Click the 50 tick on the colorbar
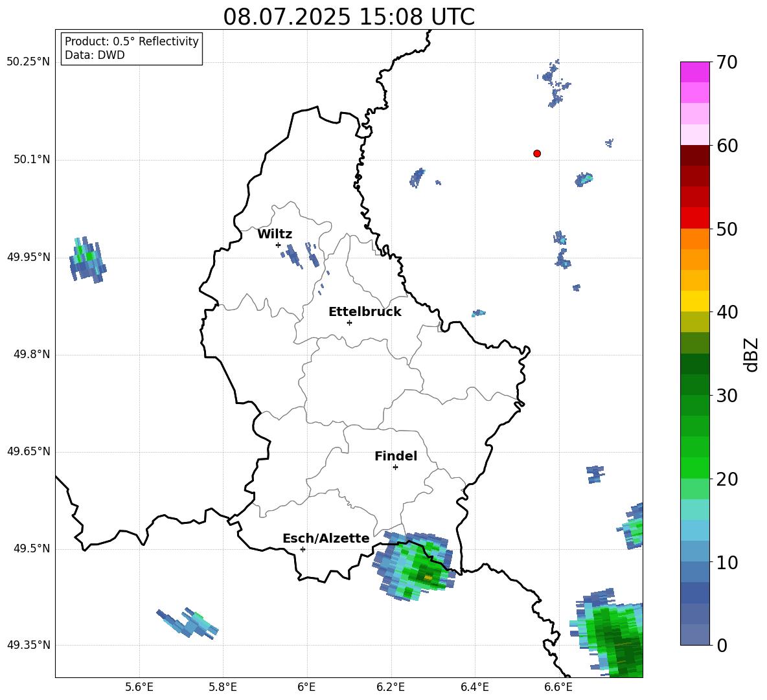Image resolution: width=767 pixels, height=700 pixels. pos(727,229)
